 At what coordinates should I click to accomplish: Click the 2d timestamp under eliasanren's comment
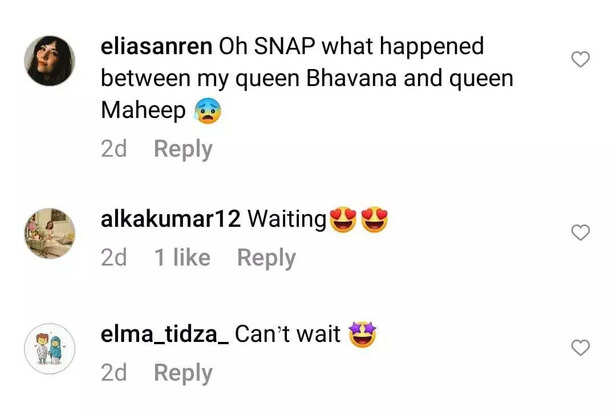[114, 149]
